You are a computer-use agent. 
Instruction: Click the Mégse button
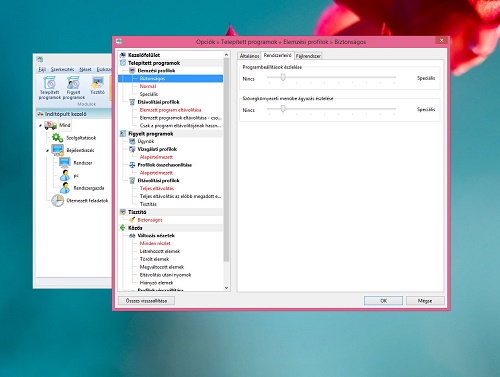coord(425,301)
